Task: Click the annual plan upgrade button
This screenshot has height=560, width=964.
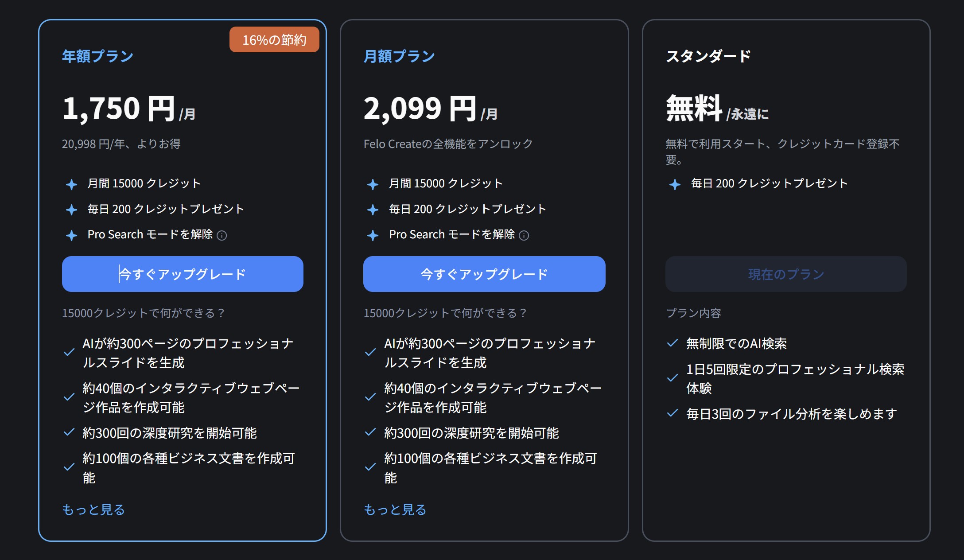Action: (183, 274)
